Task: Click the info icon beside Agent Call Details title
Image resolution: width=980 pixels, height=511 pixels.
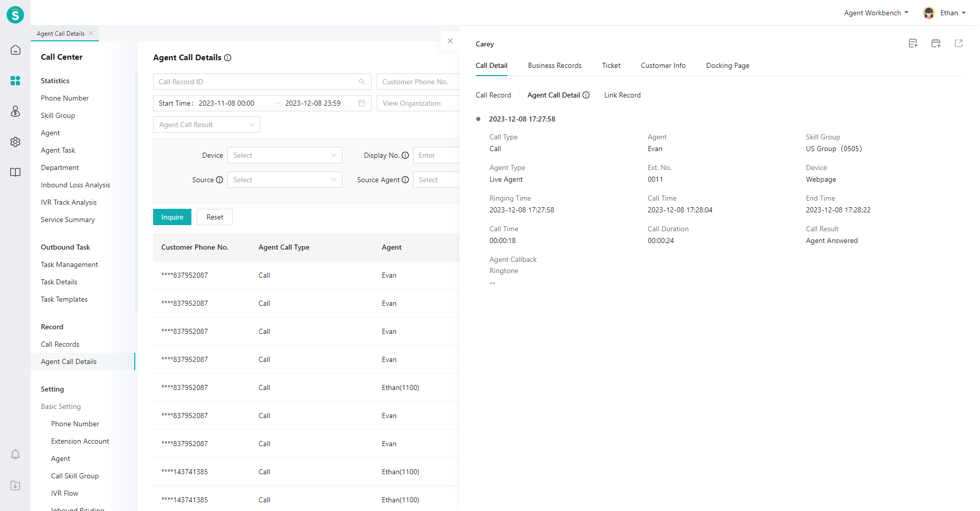Action: click(x=228, y=58)
